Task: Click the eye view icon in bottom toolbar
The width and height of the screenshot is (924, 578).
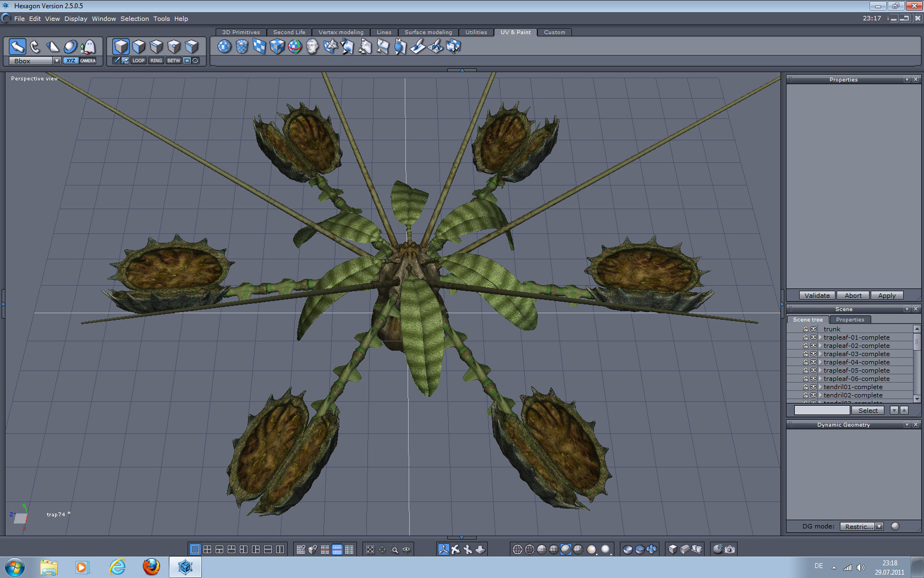Action: pos(406,549)
